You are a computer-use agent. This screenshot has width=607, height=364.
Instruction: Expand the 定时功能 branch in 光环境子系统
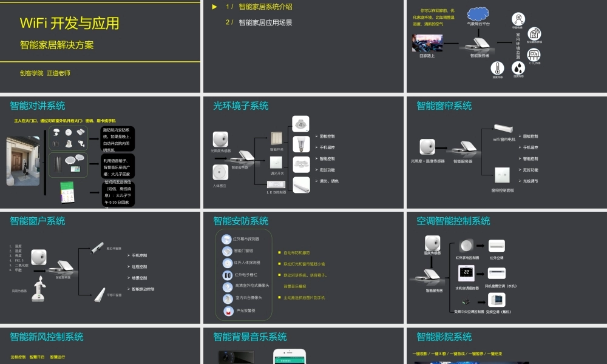[317, 170]
